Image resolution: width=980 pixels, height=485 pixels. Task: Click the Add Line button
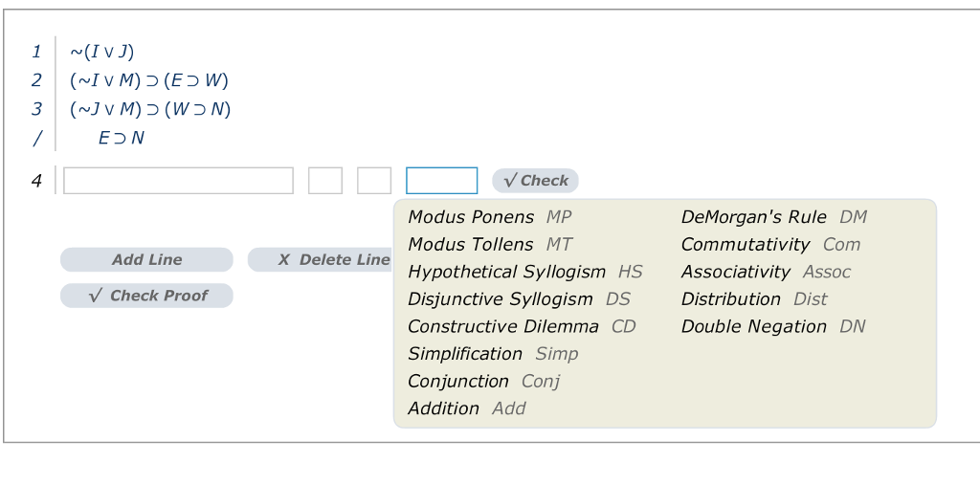(x=146, y=259)
